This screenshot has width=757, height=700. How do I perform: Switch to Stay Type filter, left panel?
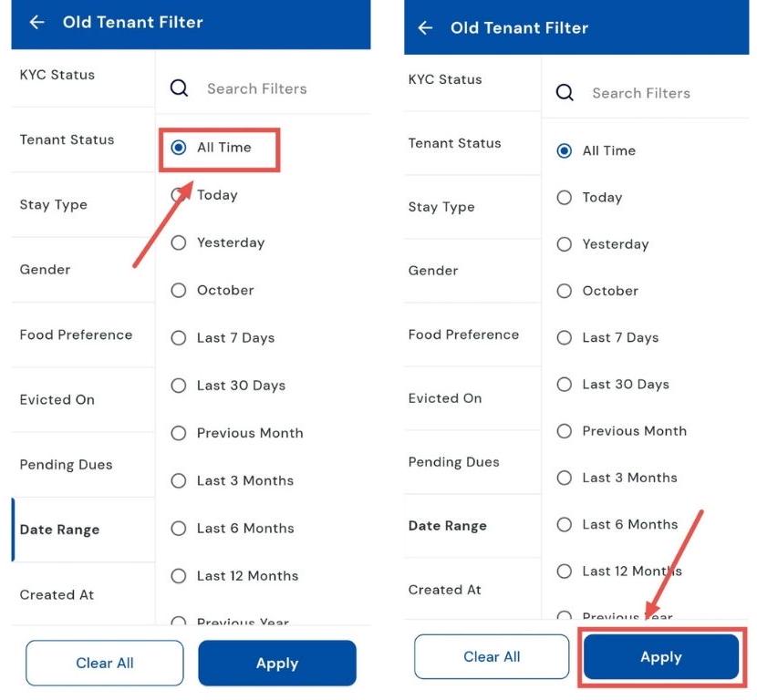click(x=54, y=204)
